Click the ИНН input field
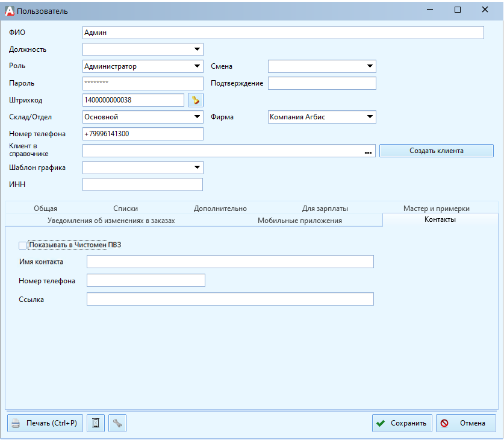The height and width of the screenshot is (440, 504). click(x=142, y=184)
